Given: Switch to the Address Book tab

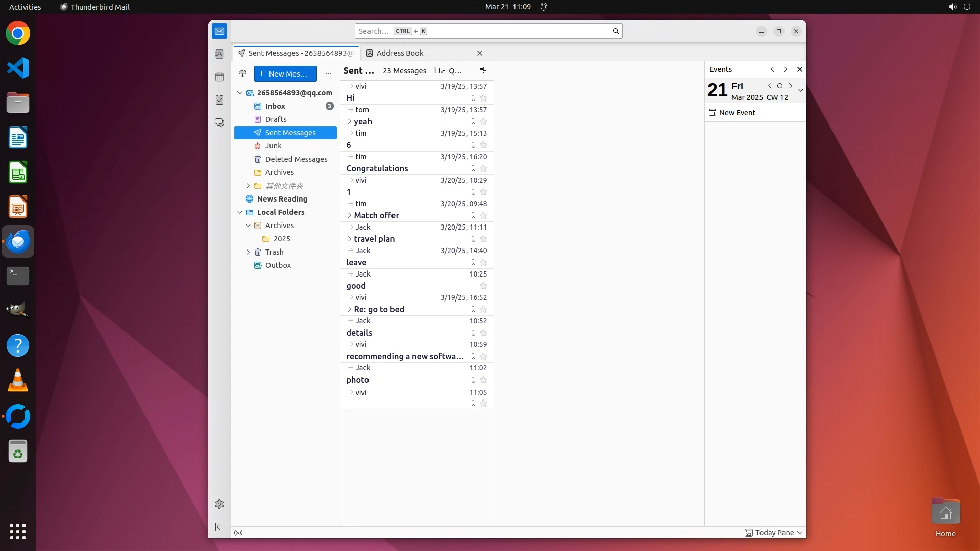Looking at the screenshot, I should coord(400,53).
